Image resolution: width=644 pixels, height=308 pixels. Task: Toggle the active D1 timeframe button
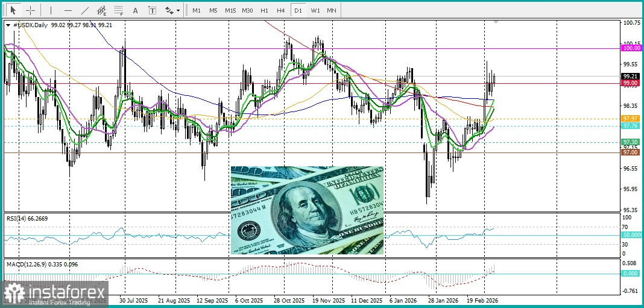(298, 11)
